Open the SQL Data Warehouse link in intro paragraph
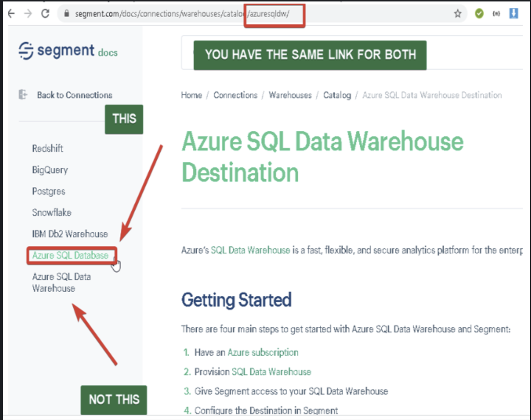The image size is (531, 420). pyautogui.click(x=250, y=250)
